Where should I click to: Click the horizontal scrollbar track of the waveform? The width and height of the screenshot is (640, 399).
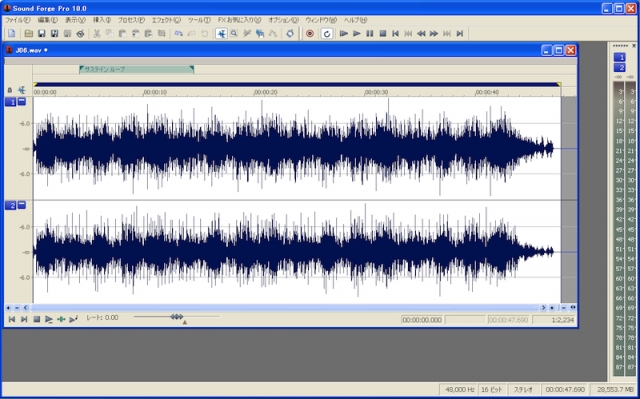pyautogui.click(x=284, y=308)
